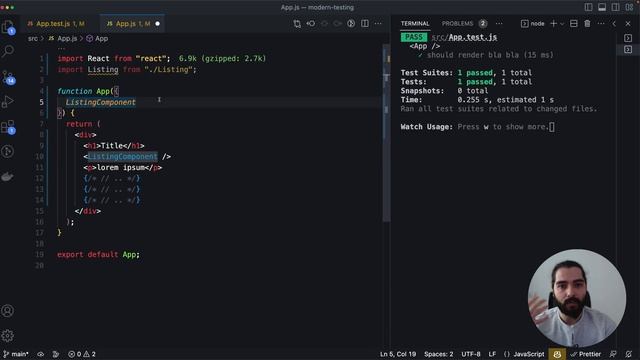The width and height of the screenshot is (640, 360).
Task: Click Ln 5, Col 19 cursor position
Action: (398, 354)
